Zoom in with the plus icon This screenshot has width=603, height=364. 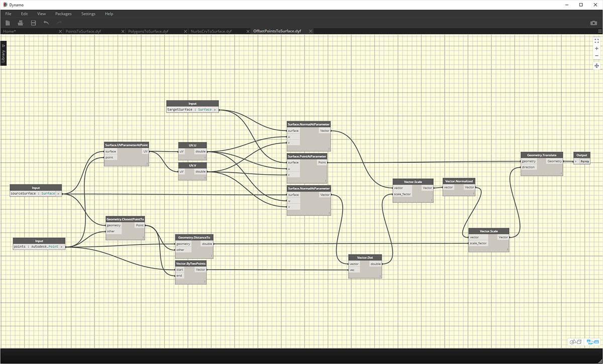596,49
